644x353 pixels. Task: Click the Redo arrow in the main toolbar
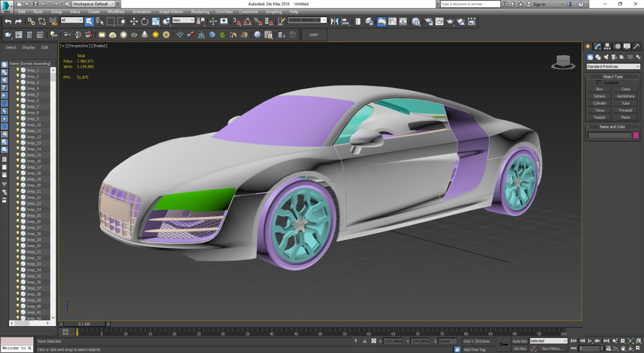pyautogui.click(x=18, y=21)
